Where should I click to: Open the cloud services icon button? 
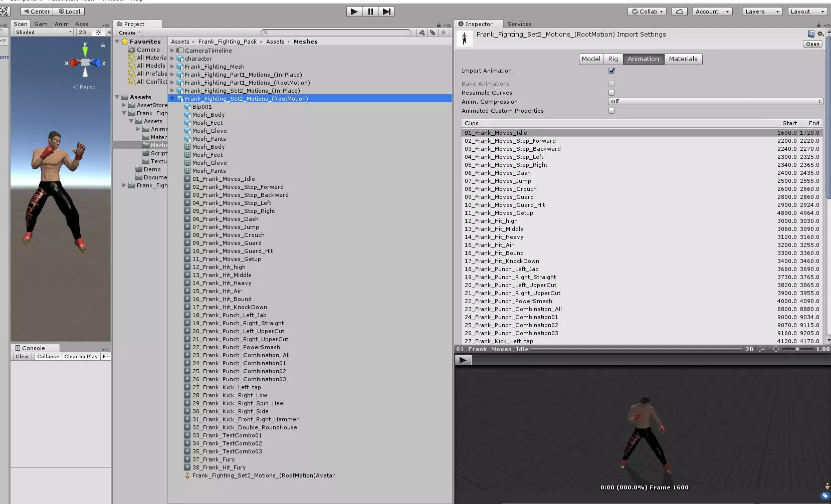point(679,12)
